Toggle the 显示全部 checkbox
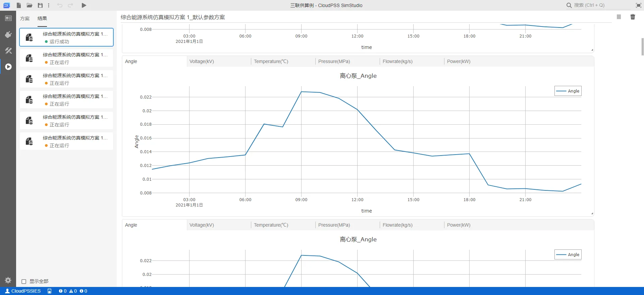Viewport: 644px width, 295px height. click(24, 282)
